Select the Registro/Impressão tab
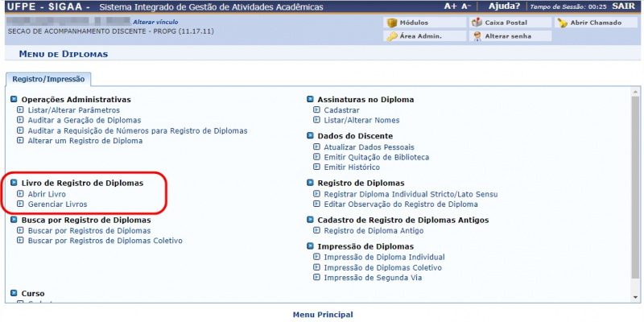Viewport: 644px width, 322px height. click(x=48, y=79)
